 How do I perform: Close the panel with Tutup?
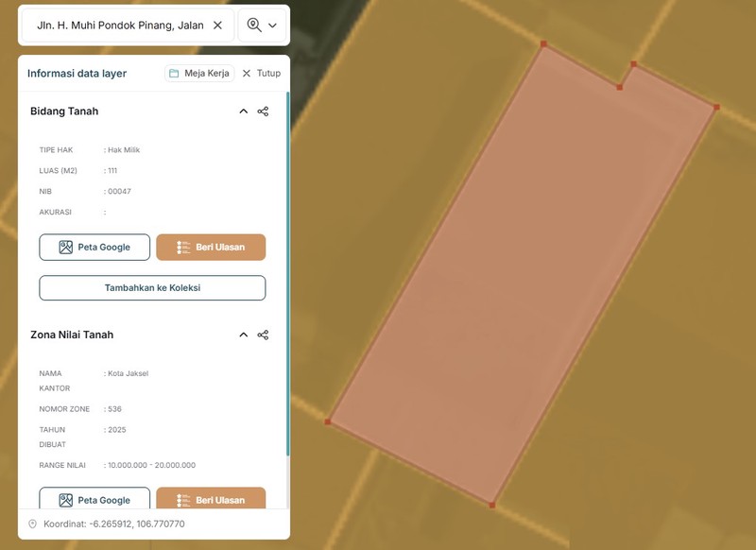261,74
